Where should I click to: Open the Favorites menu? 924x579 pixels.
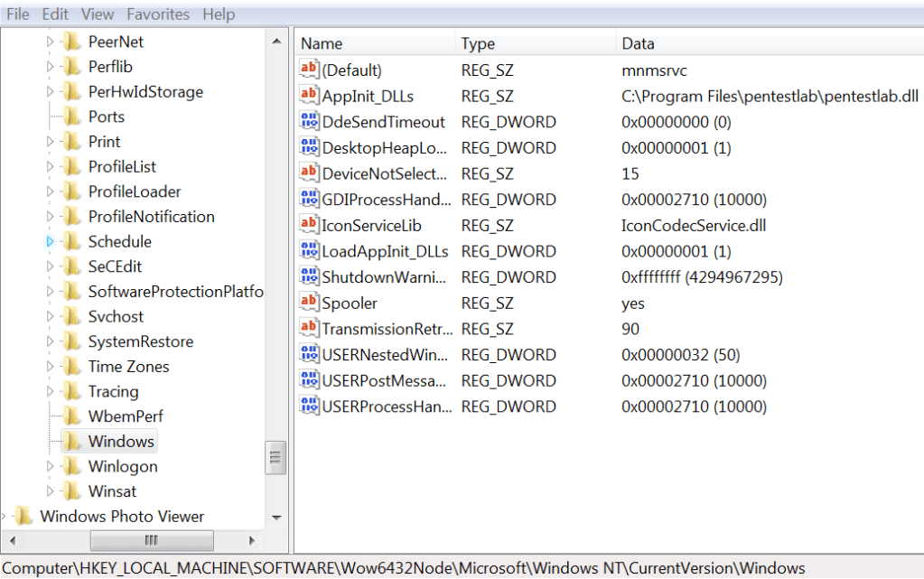[x=158, y=14]
